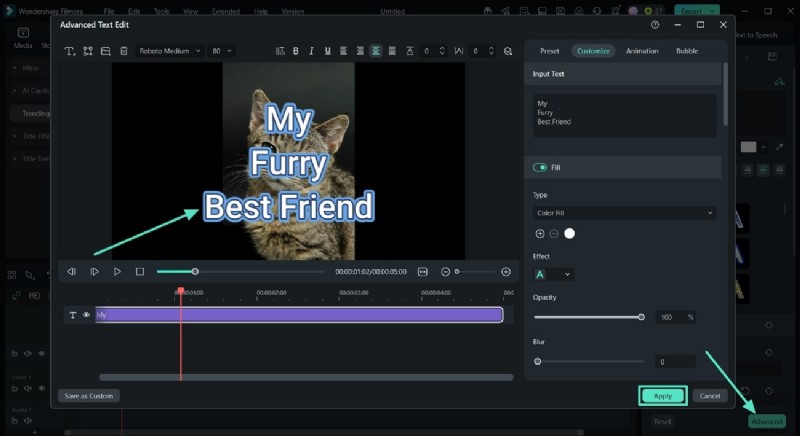Viewport: 800px width, 436px height.
Task: Click the add text tool icon
Action: tap(70, 51)
